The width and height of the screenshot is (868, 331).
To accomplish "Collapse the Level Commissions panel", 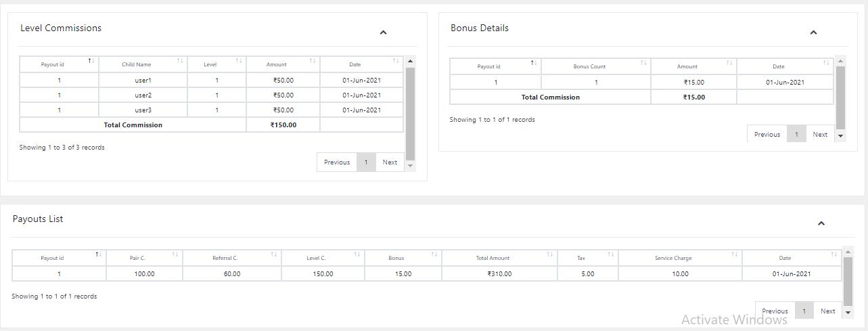I will 383,32.
